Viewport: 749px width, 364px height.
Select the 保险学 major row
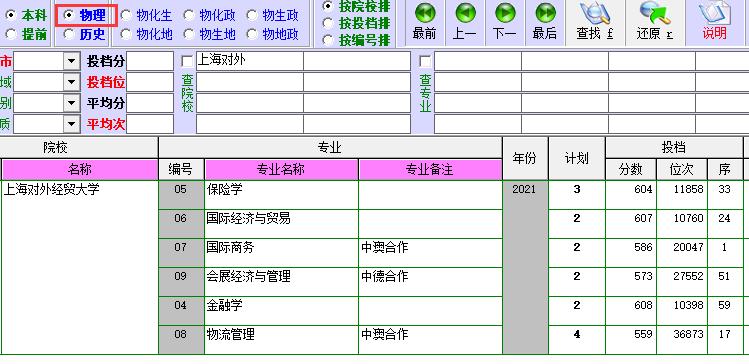click(x=281, y=195)
